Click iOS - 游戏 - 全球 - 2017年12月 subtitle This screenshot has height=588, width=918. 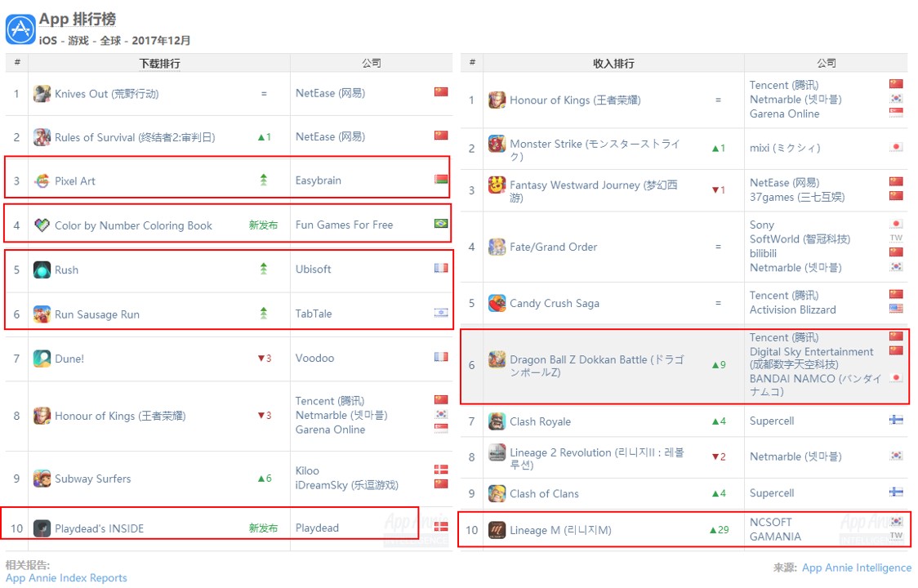(x=114, y=40)
